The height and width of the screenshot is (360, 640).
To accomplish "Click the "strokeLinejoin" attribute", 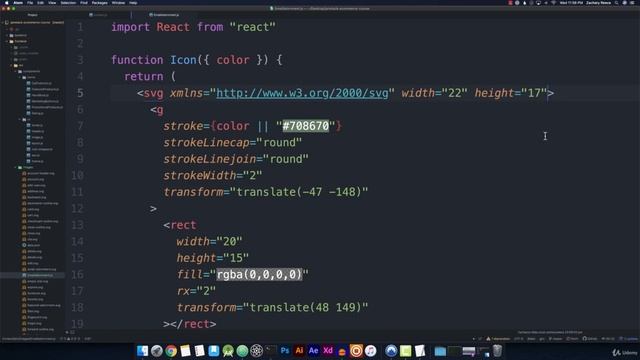I will [210, 159].
